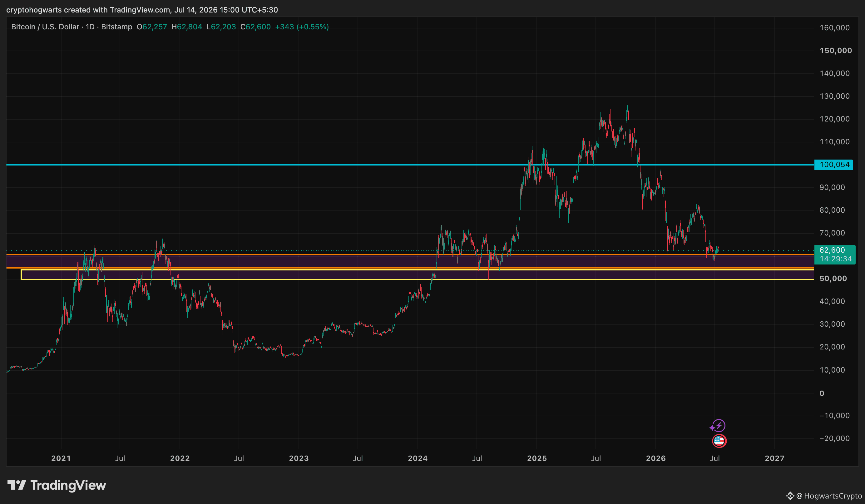Click the TradingView logo
The width and height of the screenshot is (865, 504).
point(57,485)
